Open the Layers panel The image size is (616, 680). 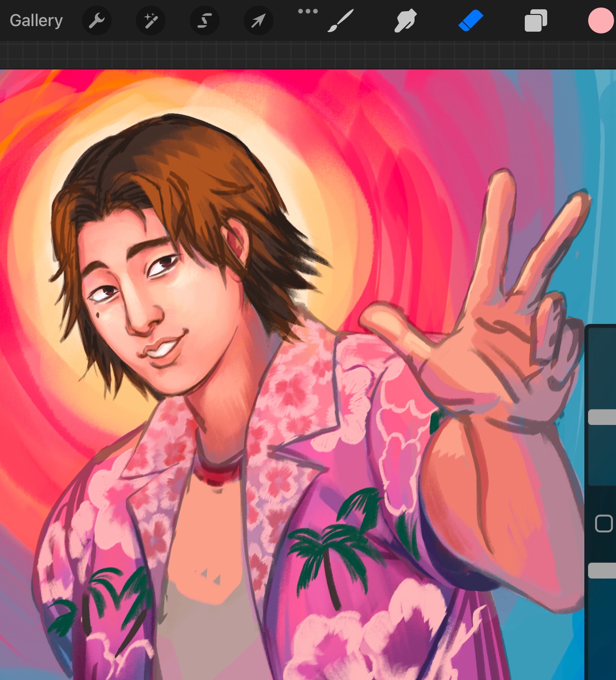click(536, 21)
